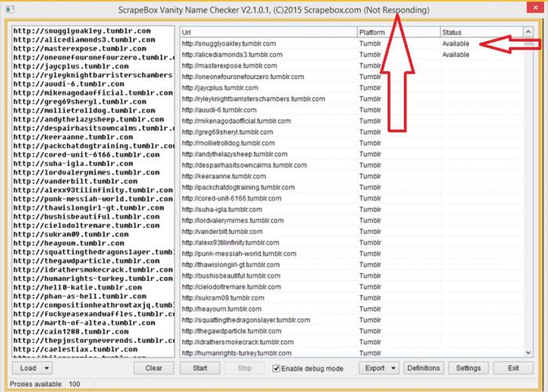Sort by the Platform column header
Viewport: 548px width, 392px height.
pyautogui.click(x=398, y=32)
